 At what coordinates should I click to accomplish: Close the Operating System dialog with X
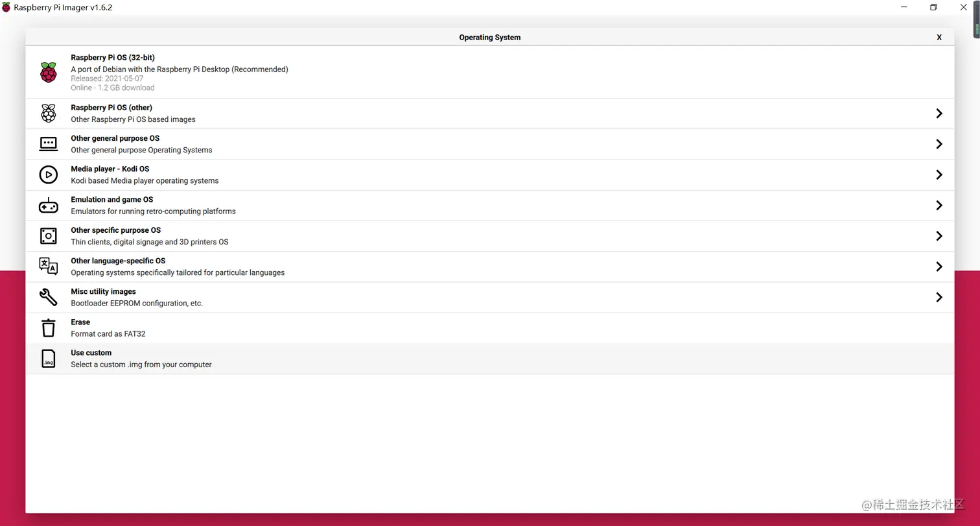coord(939,38)
